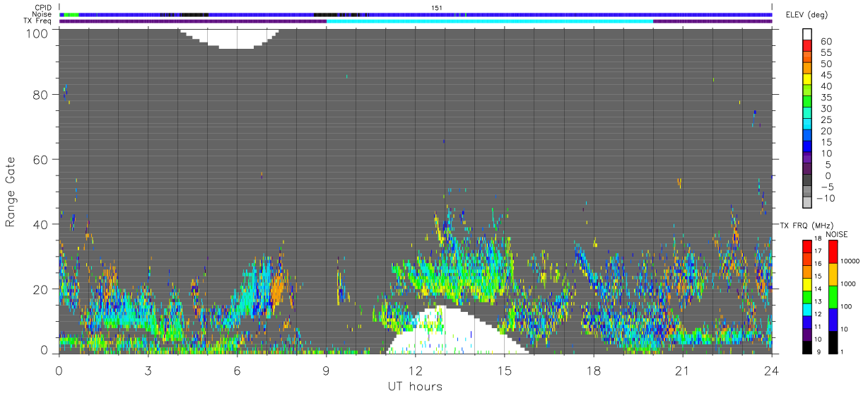Click the cyan segment of the TX Freq bar
Screen dimensions: 868x401
(490, 21)
